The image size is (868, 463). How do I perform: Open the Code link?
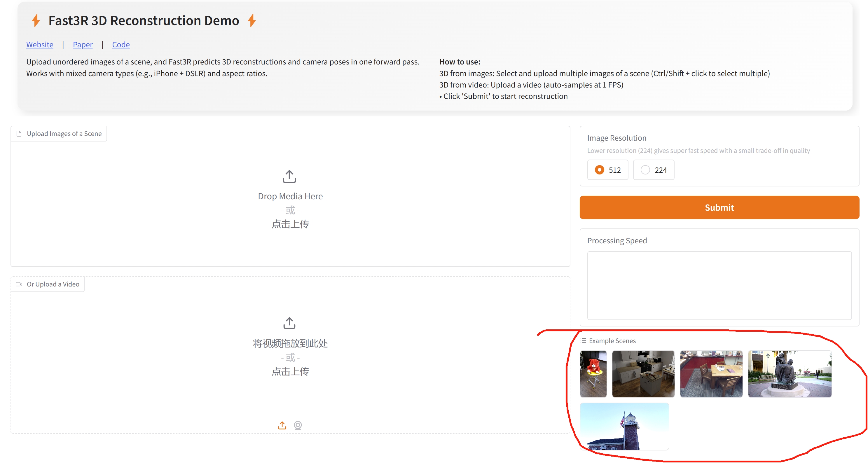(x=121, y=44)
